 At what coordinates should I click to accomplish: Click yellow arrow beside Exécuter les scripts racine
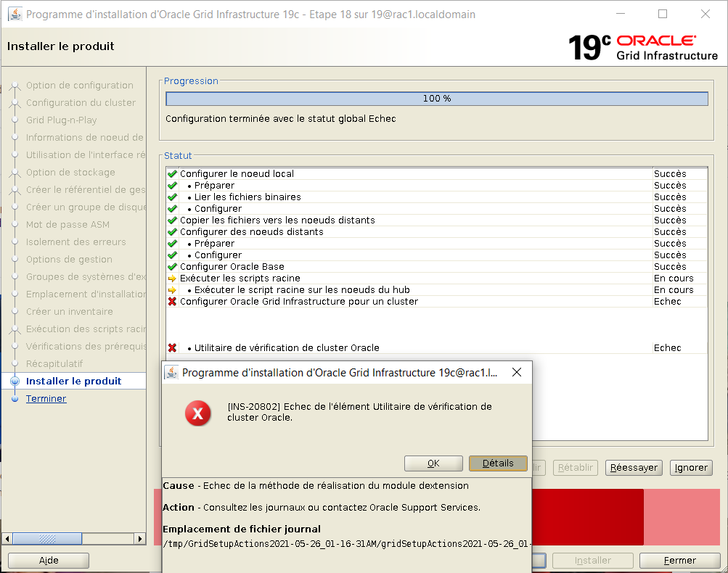(x=172, y=279)
